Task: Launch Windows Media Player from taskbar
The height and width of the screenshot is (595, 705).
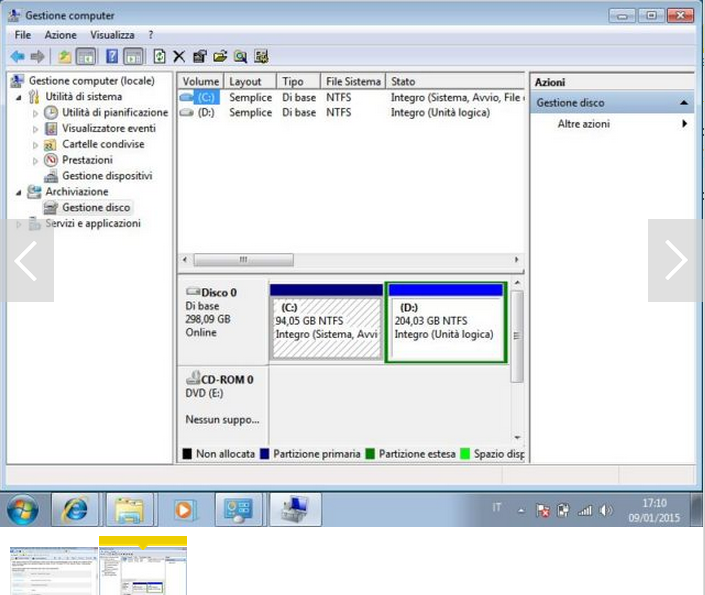Action: coord(184,510)
